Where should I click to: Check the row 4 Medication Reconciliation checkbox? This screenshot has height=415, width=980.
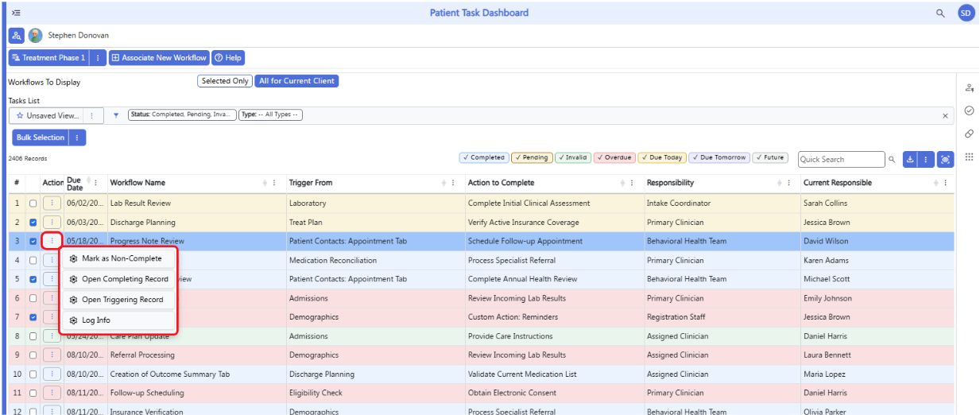(x=33, y=261)
